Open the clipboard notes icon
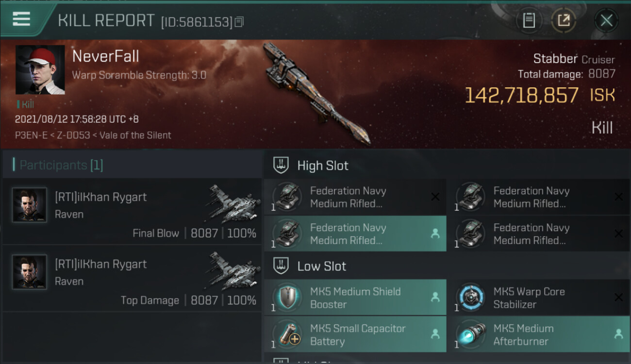The height and width of the screenshot is (364, 631). 529,20
